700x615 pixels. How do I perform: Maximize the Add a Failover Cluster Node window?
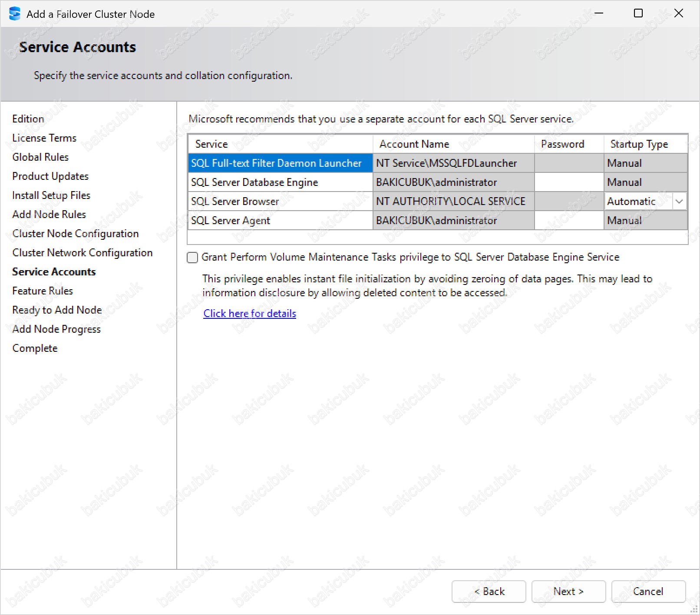pos(638,13)
